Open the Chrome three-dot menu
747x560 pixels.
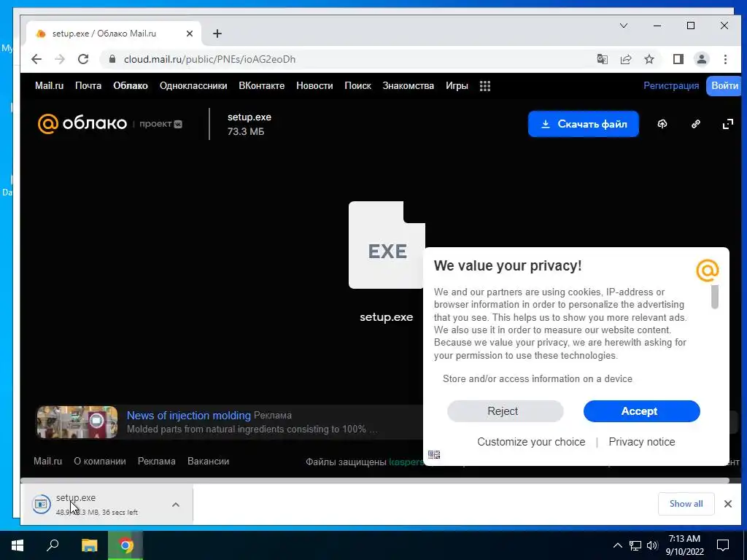click(725, 59)
